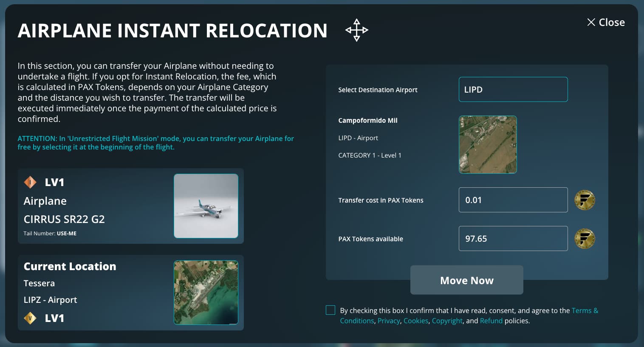The width and height of the screenshot is (644, 347).
Task: Click the Campoformido Mil satellite thumbnail
Action: 488,144
